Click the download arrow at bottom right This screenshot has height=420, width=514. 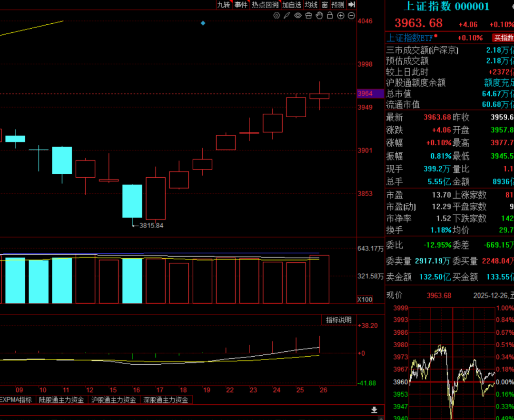tap(375, 410)
